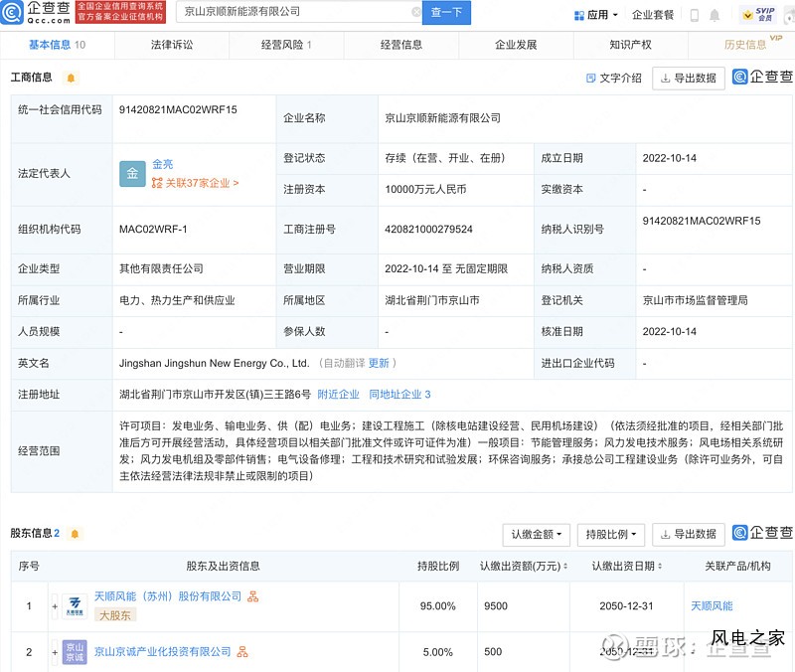
Task: Click 天顺风能 shareholder logo thumbnail
Action: 75,606
